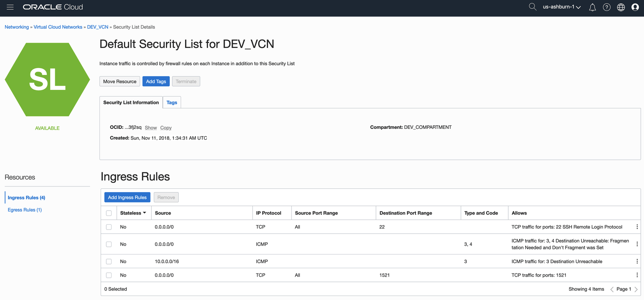Open the help question mark icon
The height and width of the screenshot is (300, 644).
[x=607, y=7]
